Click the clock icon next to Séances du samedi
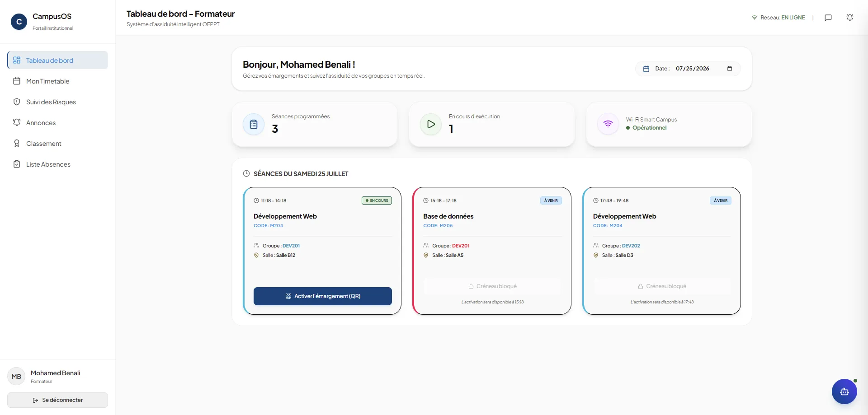The height and width of the screenshot is (415, 868). [246, 173]
